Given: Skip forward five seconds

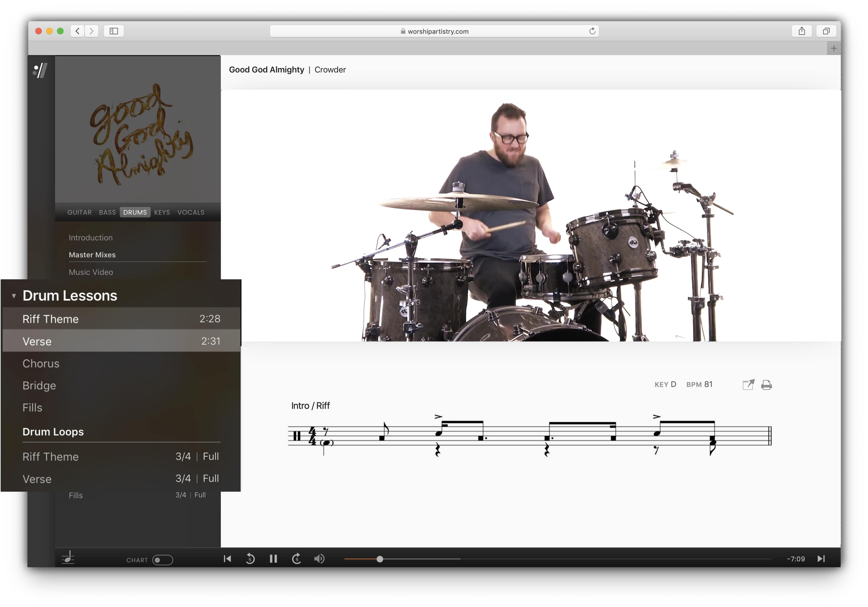Looking at the screenshot, I should click(296, 559).
